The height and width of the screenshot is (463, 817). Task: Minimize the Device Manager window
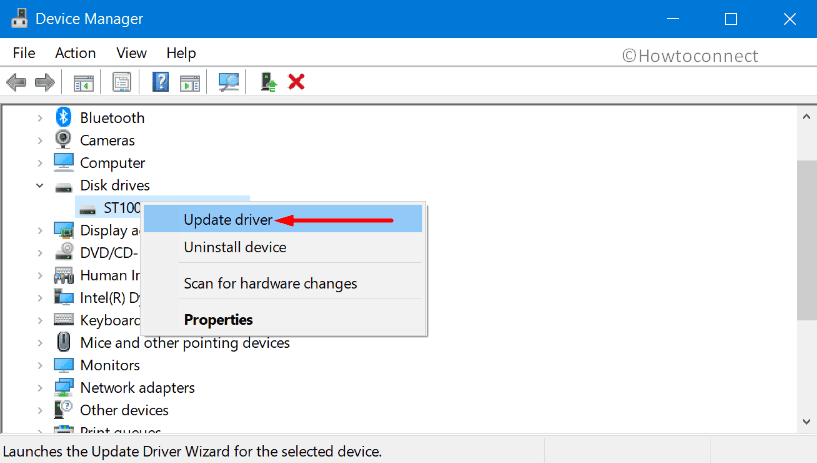coord(673,19)
